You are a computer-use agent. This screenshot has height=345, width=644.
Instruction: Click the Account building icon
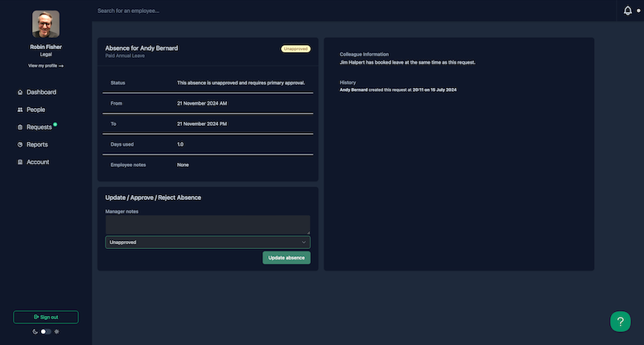coord(19,162)
